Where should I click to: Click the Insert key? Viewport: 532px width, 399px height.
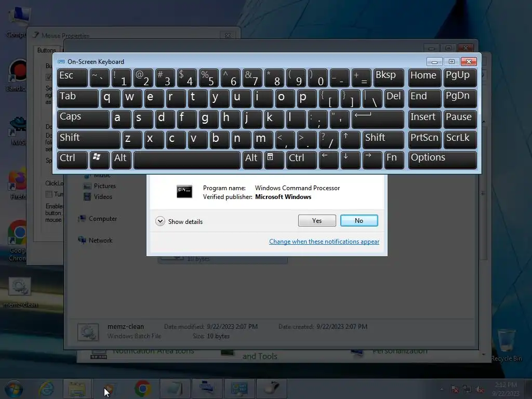click(x=425, y=119)
